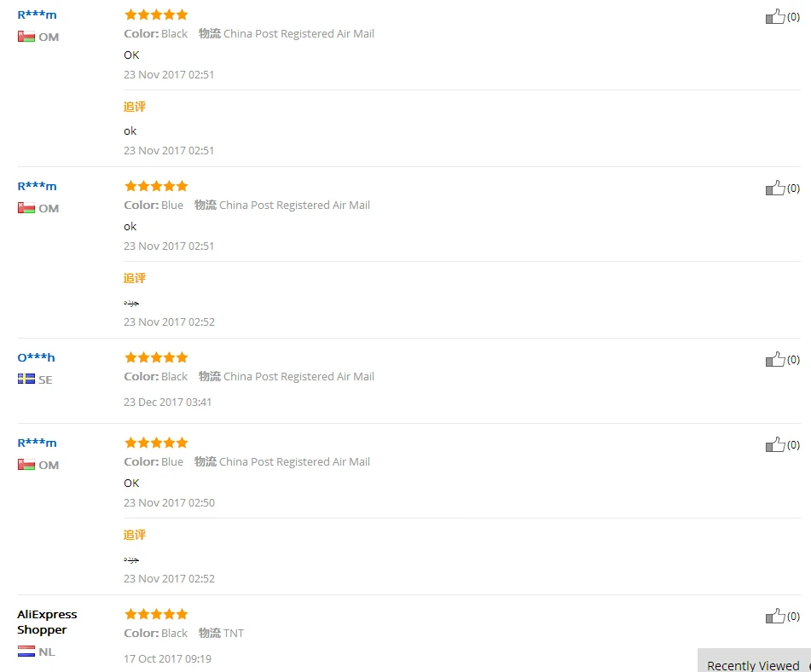
Task: Like the R***m Blue review dated 02:51
Action: click(774, 188)
